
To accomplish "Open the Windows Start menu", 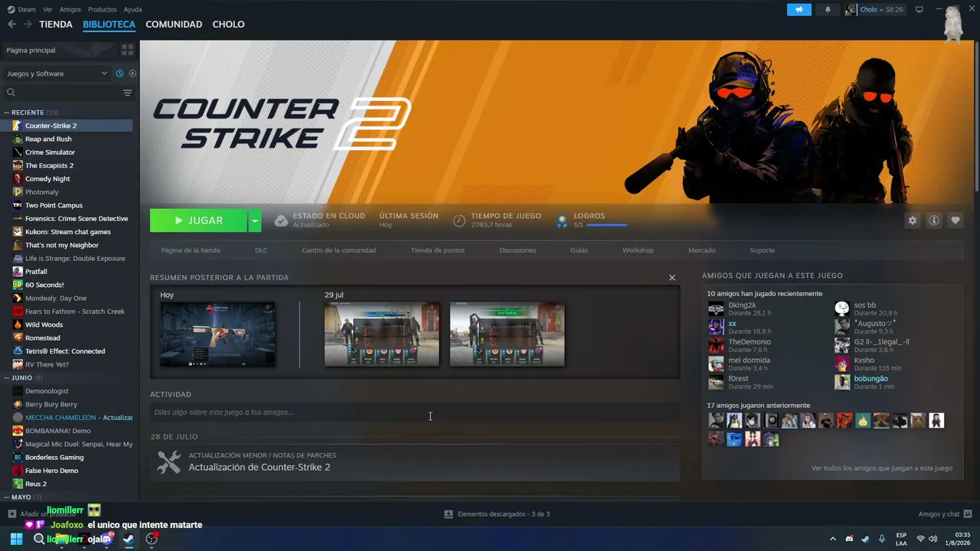I will (x=16, y=539).
